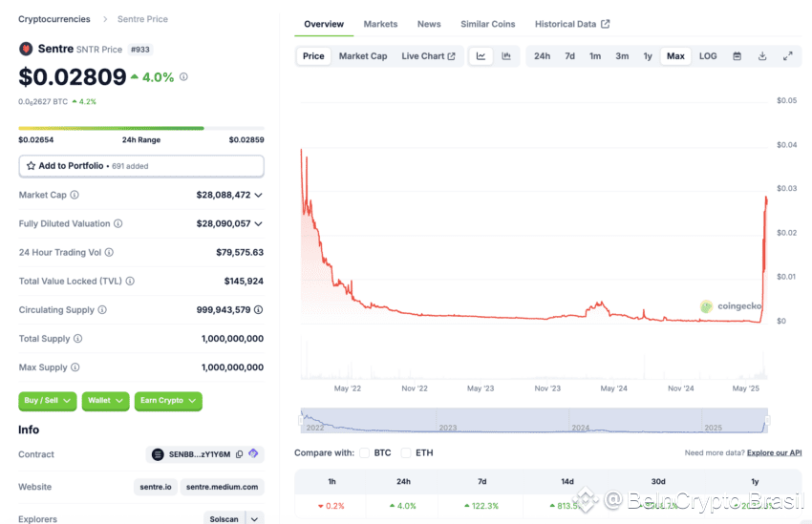812x524 pixels.
Task: Set chart range to 1m
Action: [x=595, y=56]
